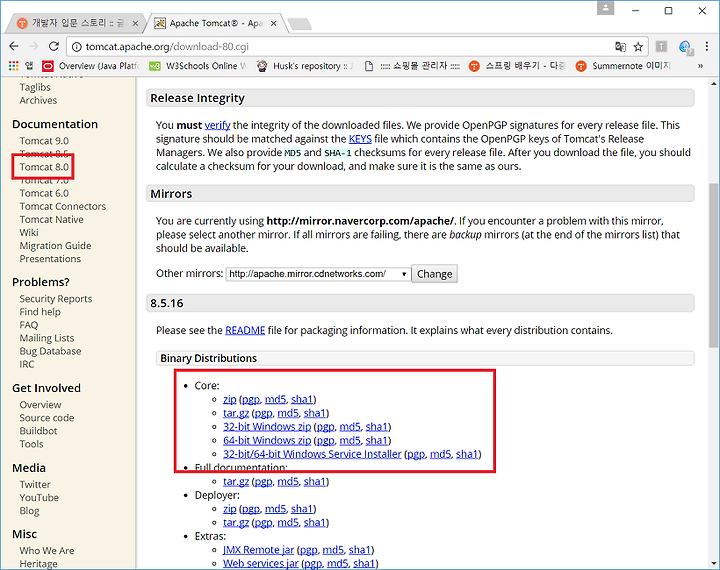Open Tomcat 6.0 documentation in sidebar
This screenshot has width=720, height=570.
pyautogui.click(x=44, y=193)
